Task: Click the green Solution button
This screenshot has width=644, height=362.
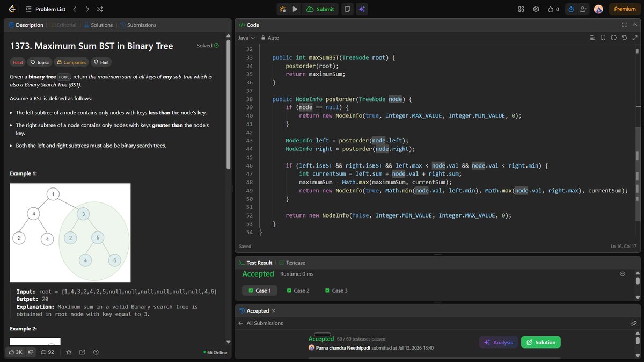Action: (x=541, y=342)
